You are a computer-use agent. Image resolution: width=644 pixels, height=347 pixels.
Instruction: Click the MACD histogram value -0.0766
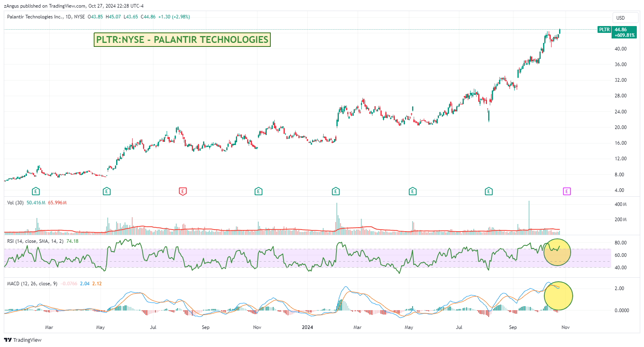[x=69, y=284]
